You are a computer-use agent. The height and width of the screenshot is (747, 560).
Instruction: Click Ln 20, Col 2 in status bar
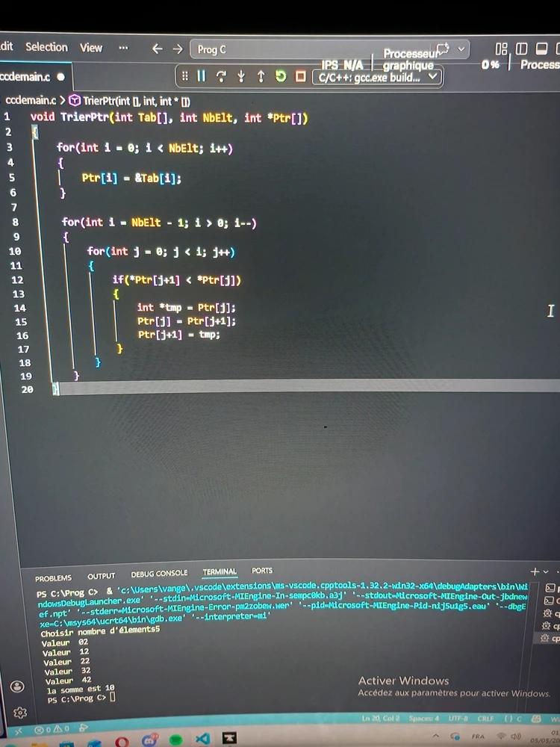(381, 718)
